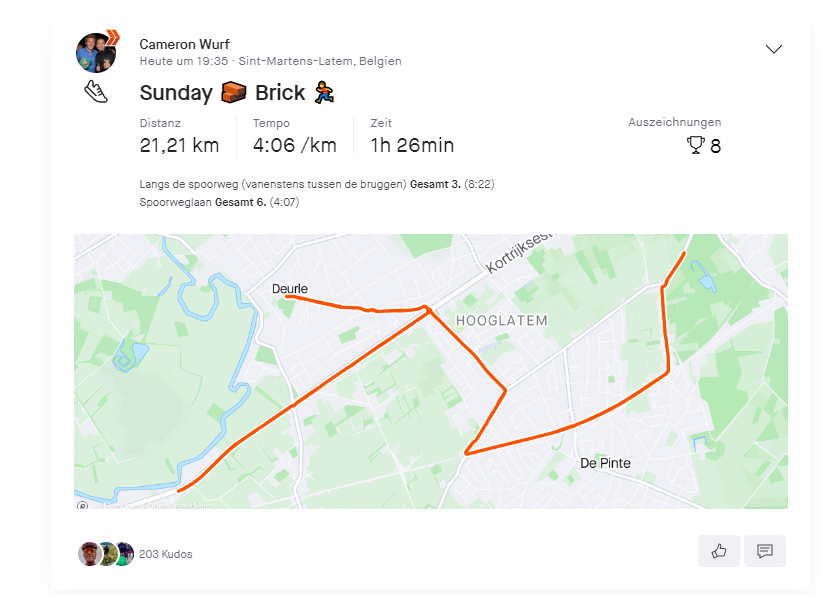Click the Mapbox logo on the map
Screen dimensions: 823x595
pos(83,504)
